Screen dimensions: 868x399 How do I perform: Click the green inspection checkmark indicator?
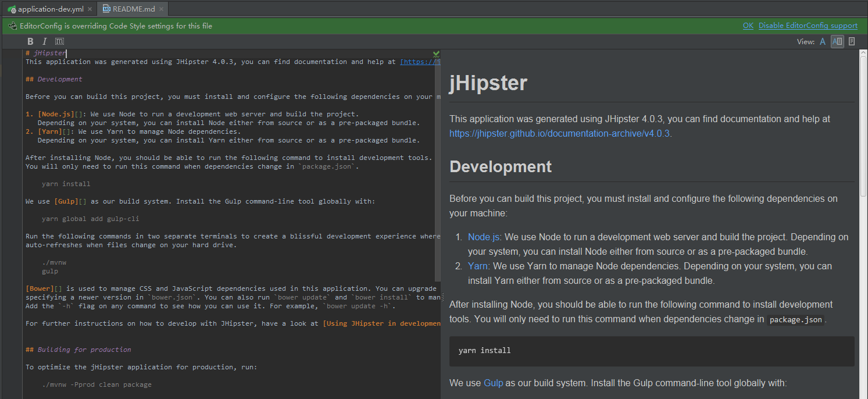click(x=436, y=53)
